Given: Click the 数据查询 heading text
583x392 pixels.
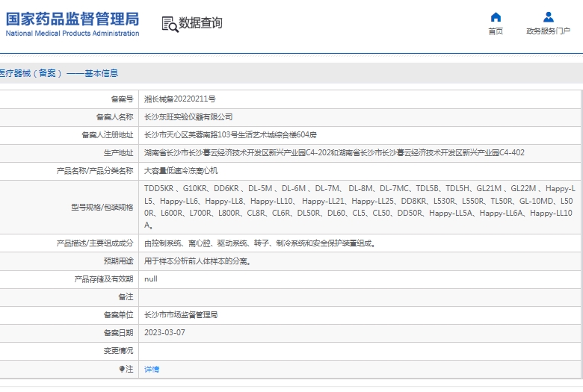Looking at the screenshot, I should (x=200, y=23).
